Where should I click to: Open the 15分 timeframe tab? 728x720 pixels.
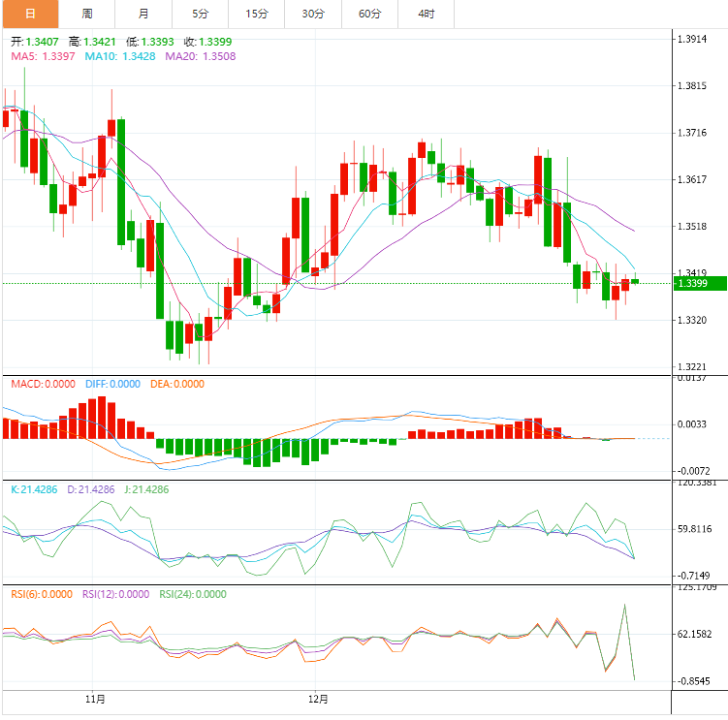[257, 14]
